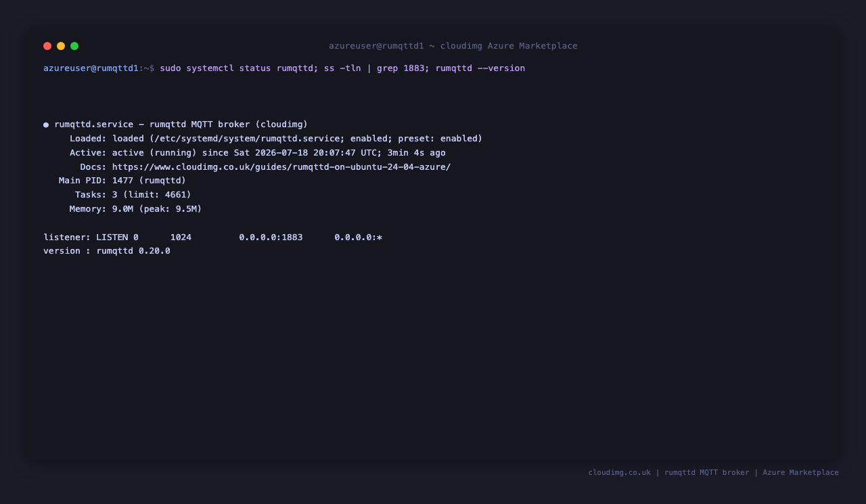Screen dimensions: 866x504
Task: Click 'version : rumqttd 0.20.0' line
Action: pos(107,251)
